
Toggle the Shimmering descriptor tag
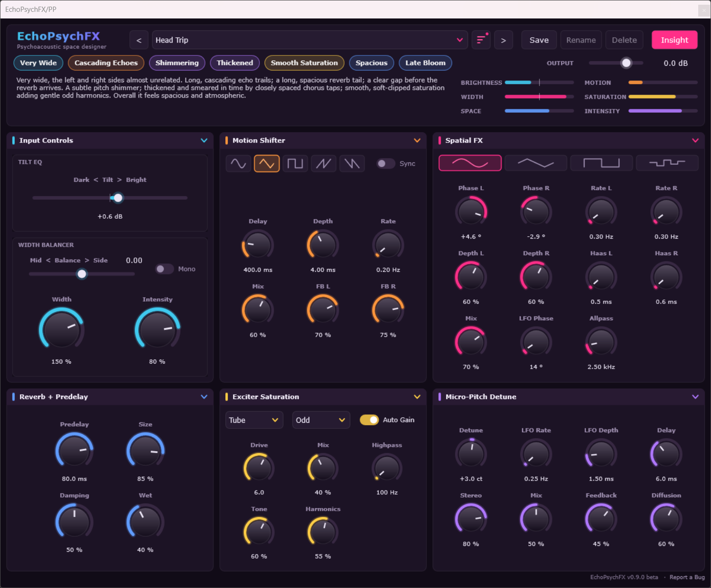pyautogui.click(x=177, y=63)
